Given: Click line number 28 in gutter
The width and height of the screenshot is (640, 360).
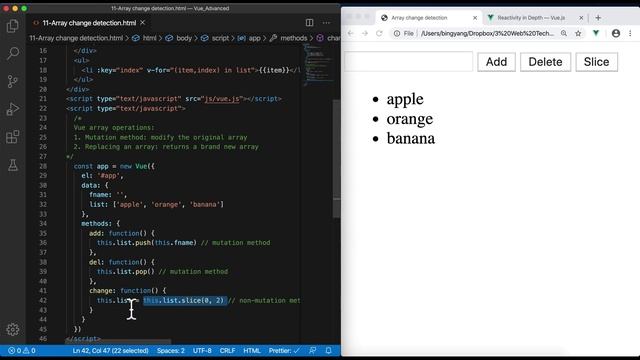Looking at the screenshot, I should pos(43,166).
